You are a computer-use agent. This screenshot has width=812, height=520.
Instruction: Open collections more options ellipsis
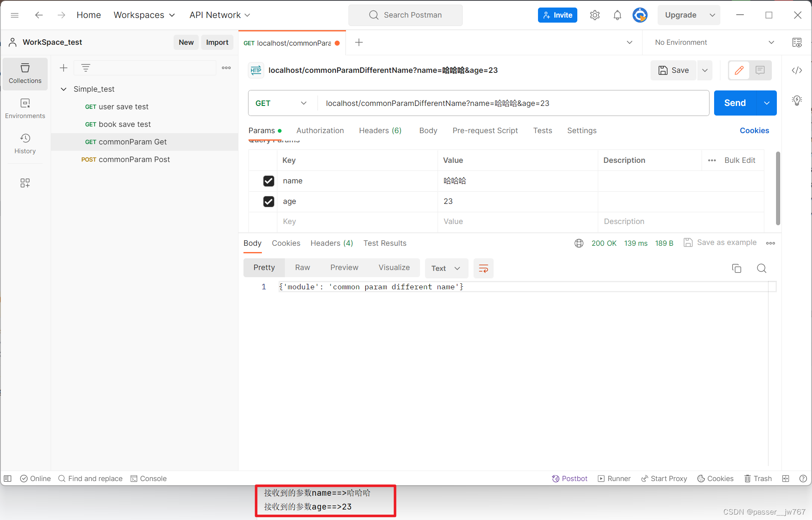coord(226,68)
